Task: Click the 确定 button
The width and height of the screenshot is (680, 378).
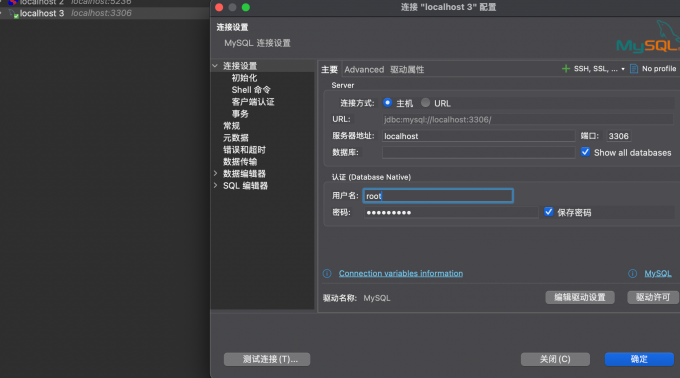Action: pos(639,359)
